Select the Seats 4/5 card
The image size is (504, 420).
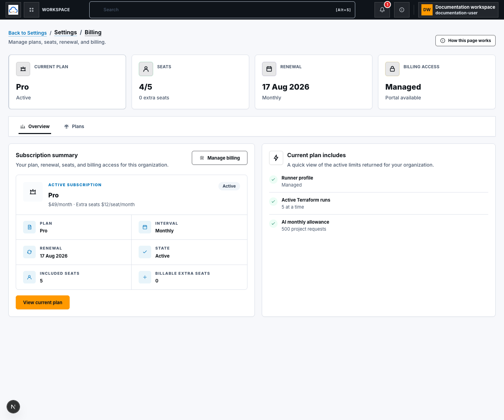190,82
